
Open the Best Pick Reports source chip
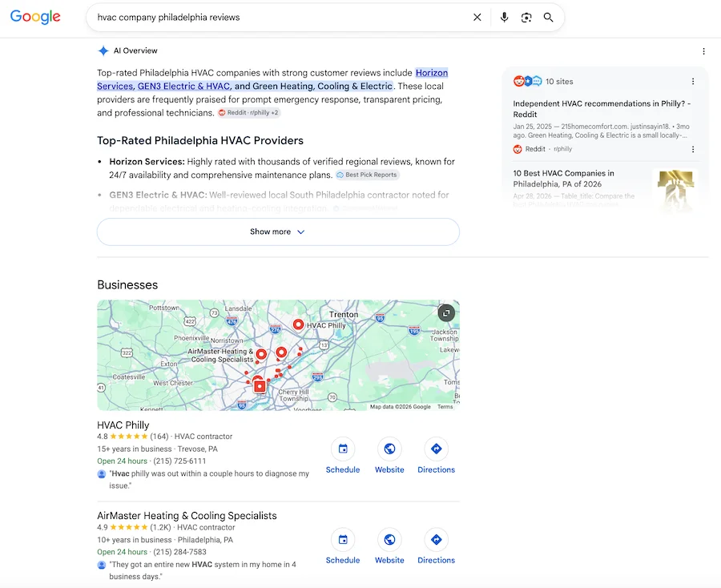click(367, 175)
